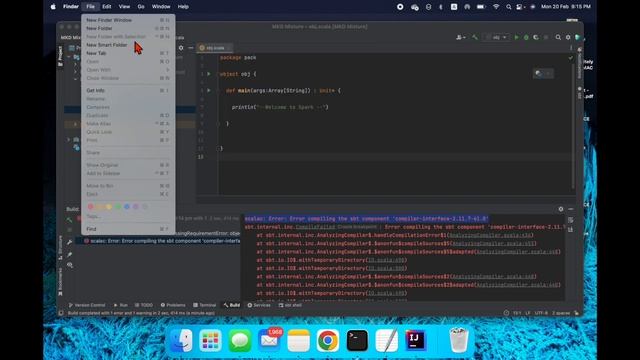
Task: Toggle the vertical Project tool window button
Action: click(x=60, y=56)
